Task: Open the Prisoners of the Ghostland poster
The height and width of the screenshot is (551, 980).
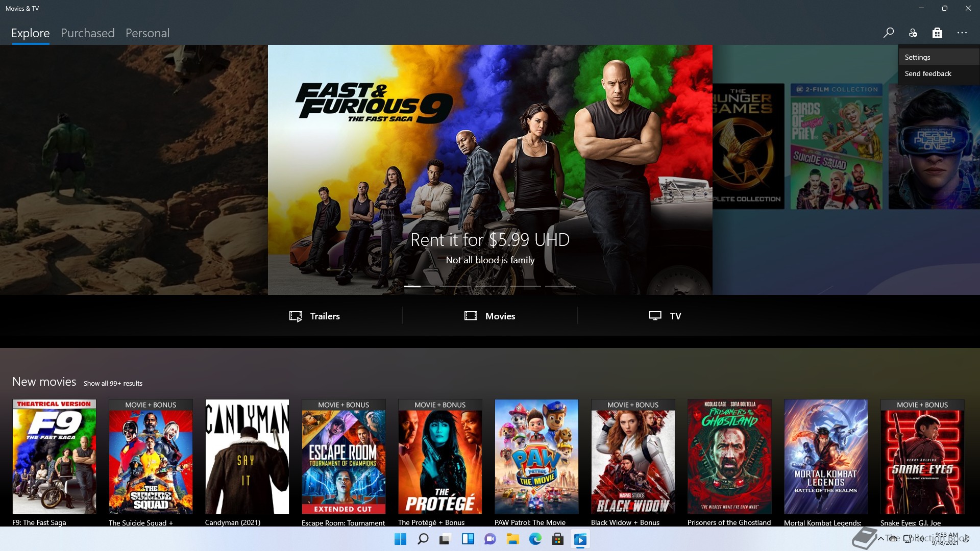Action: point(729,457)
